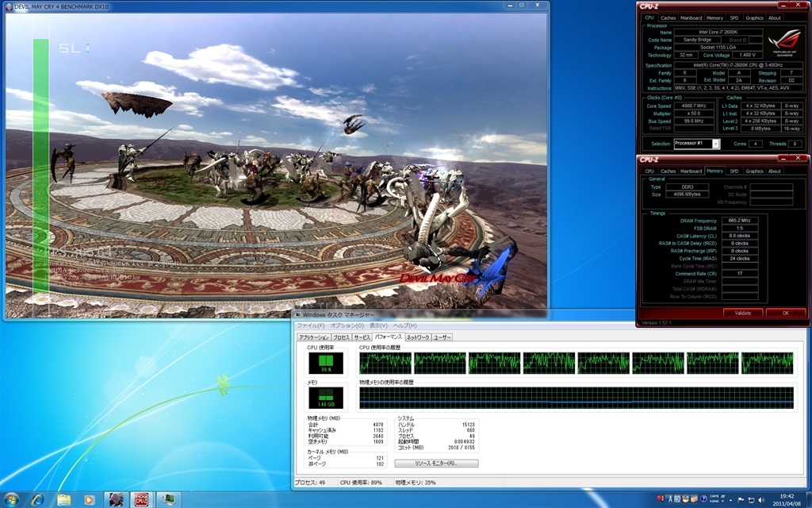The height and width of the screenshot is (508, 812).
Task: Open ファイル(F) menu in Task Manager
Action: click(310, 325)
